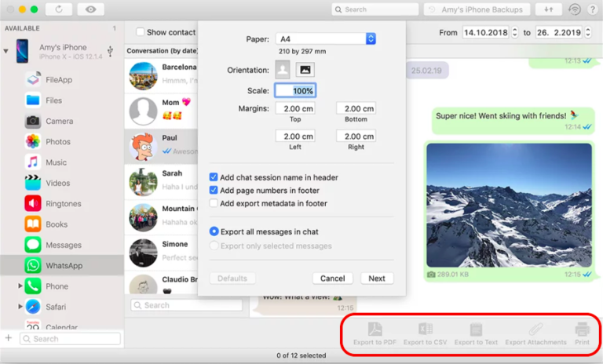603x364 pixels.
Task: Click the refresh icon in the toolbar
Action: click(x=59, y=9)
